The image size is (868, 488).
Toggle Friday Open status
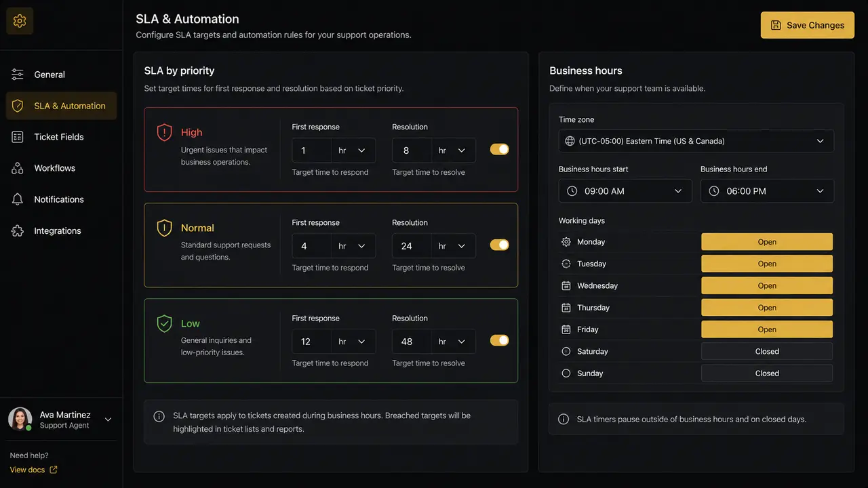click(x=767, y=329)
